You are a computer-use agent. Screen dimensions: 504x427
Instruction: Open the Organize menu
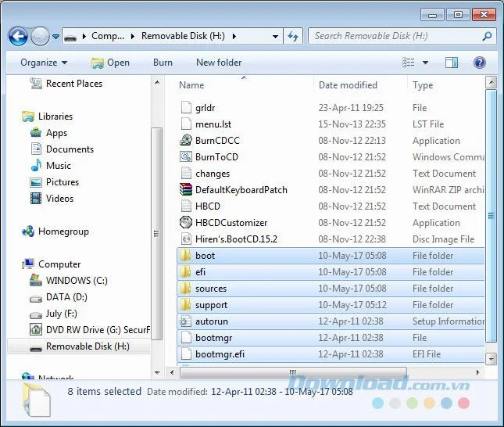[44, 63]
